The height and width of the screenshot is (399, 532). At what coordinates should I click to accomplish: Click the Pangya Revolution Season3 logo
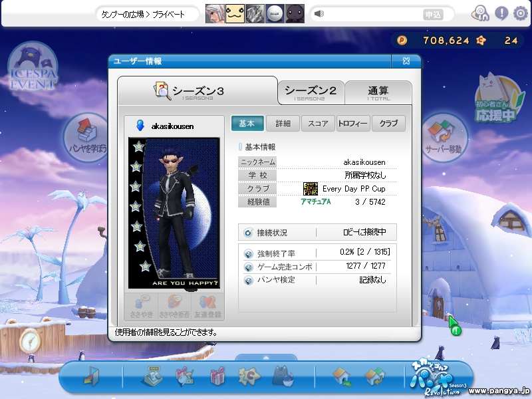439,378
